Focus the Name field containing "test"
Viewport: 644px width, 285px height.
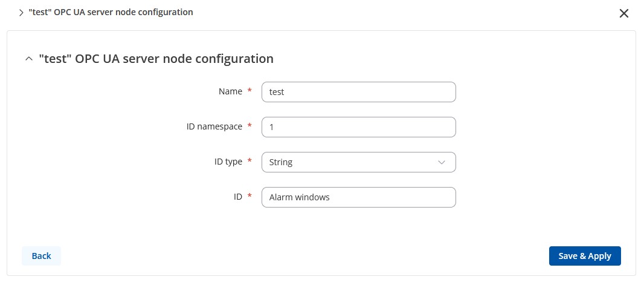tap(359, 92)
